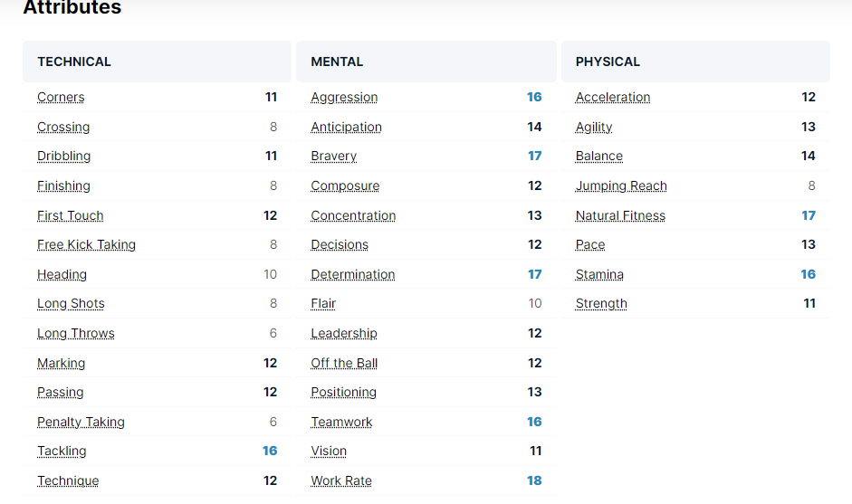Open the Aggression attribute link
This screenshot has width=852, height=504.
coord(344,97)
